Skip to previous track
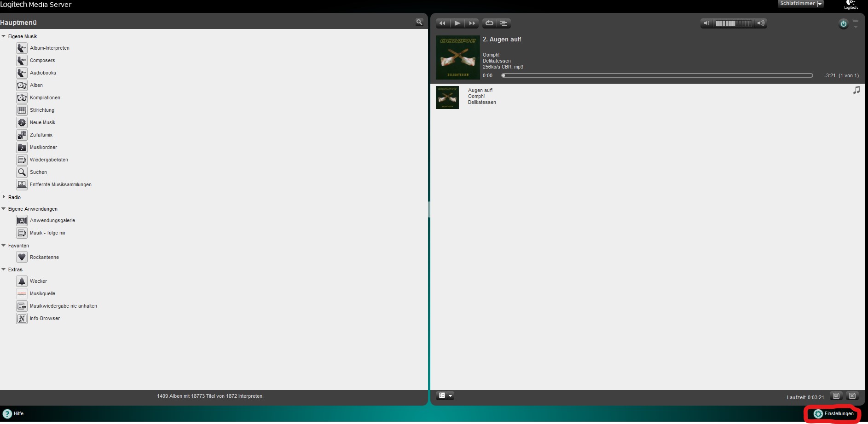The image size is (868, 424). pyautogui.click(x=442, y=23)
